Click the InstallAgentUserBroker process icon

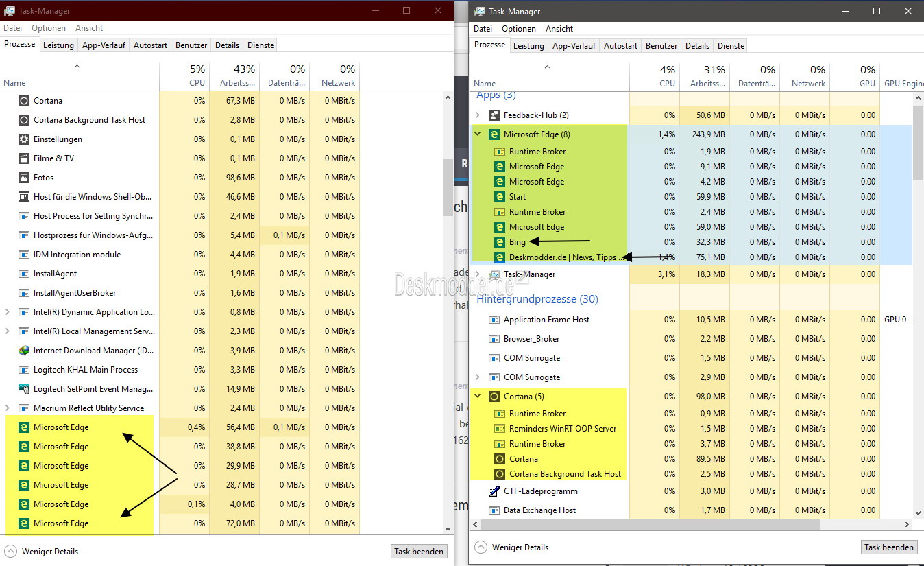(24, 293)
